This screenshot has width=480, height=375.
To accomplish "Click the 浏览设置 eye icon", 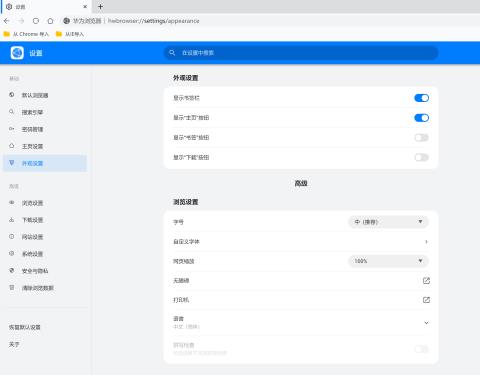I will click(x=12, y=203).
